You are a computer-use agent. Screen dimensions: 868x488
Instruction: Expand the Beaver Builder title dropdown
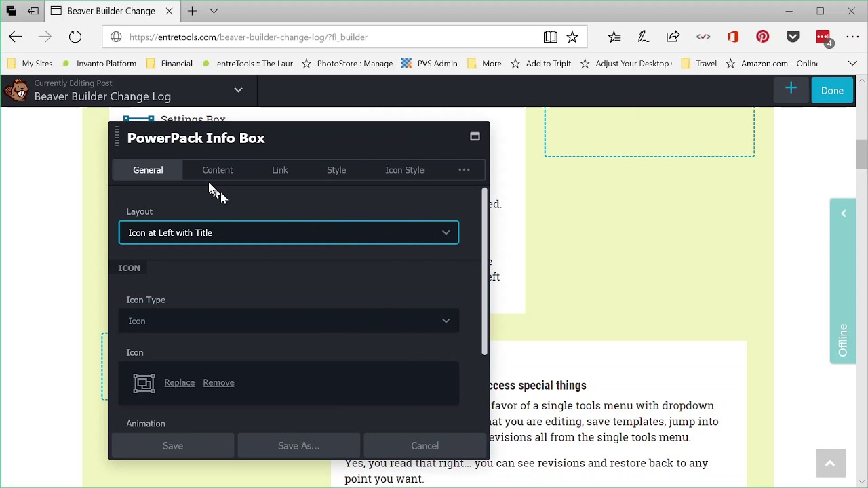coord(238,89)
